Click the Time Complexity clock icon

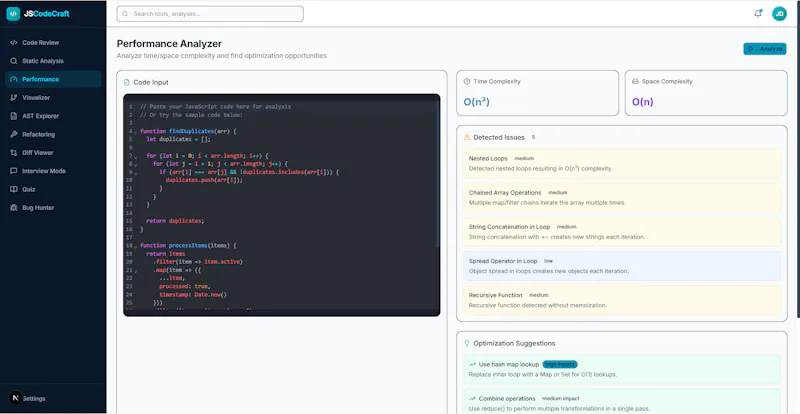click(x=466, y=81)
